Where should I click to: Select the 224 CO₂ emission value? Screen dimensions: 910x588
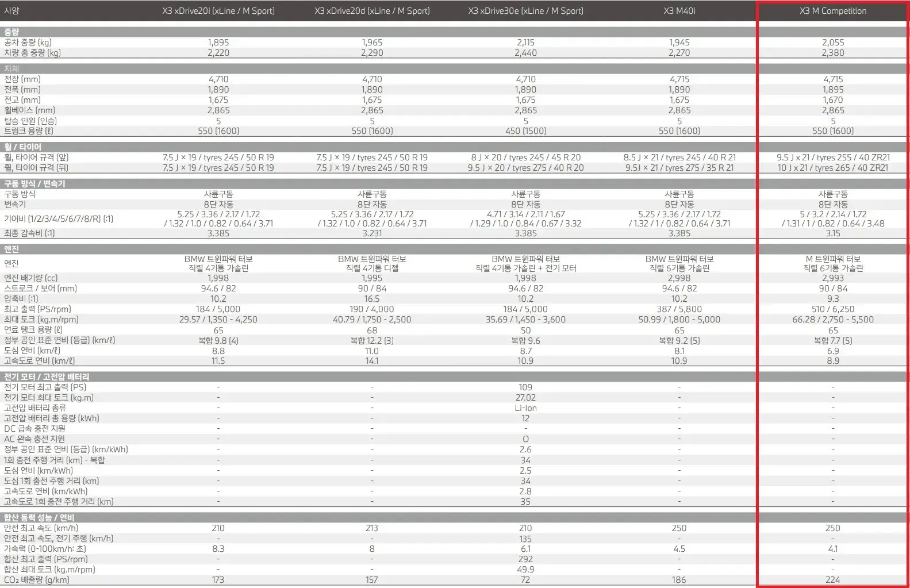833,580
